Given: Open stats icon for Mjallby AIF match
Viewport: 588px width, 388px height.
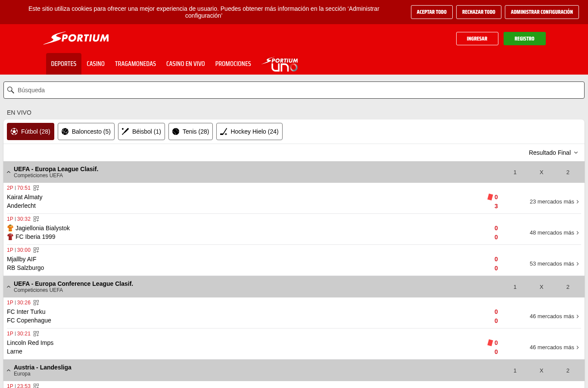Looking at the screenshot, I should 36,250.
